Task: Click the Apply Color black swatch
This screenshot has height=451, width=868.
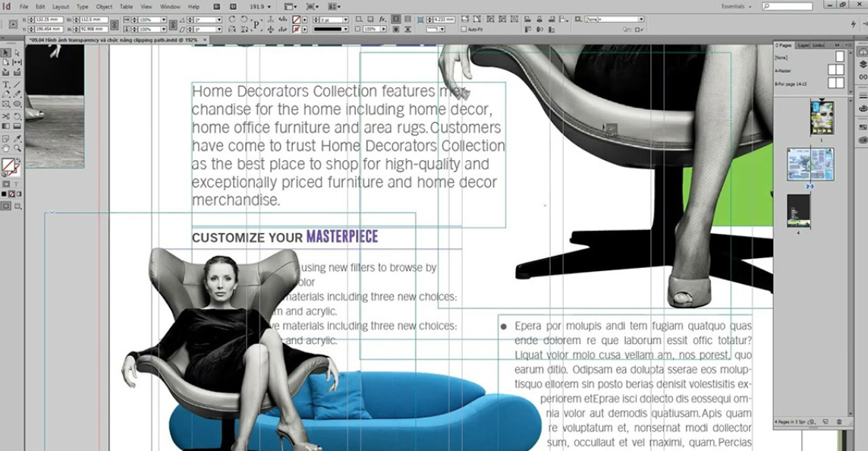Action: tap(4, 194)
